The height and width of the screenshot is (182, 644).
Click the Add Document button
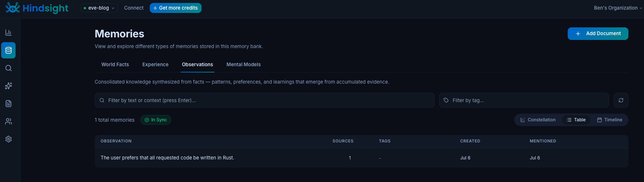(598, 34)
